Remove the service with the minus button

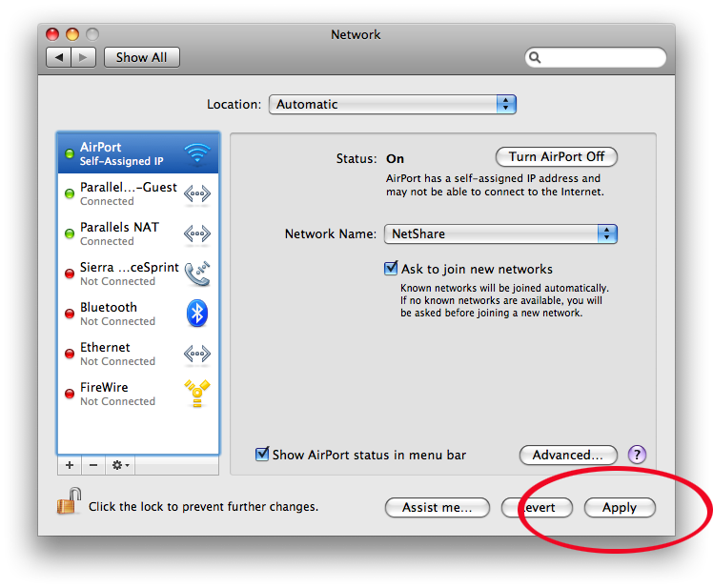(x=93, y=465)
